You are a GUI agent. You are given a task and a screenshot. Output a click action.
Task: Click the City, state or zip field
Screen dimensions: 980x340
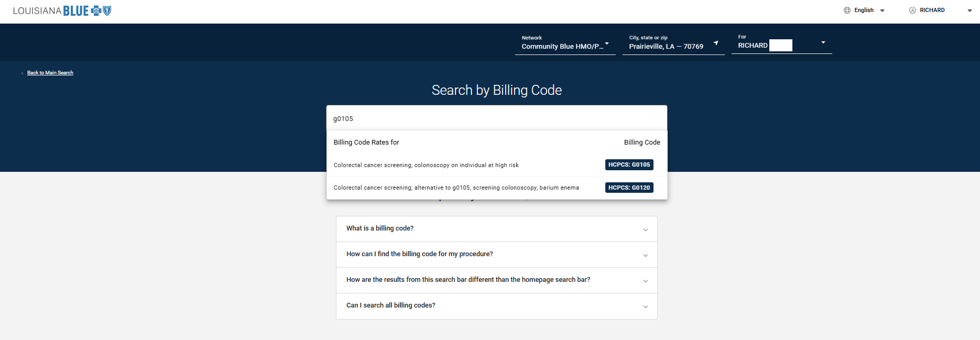[666, 46]
